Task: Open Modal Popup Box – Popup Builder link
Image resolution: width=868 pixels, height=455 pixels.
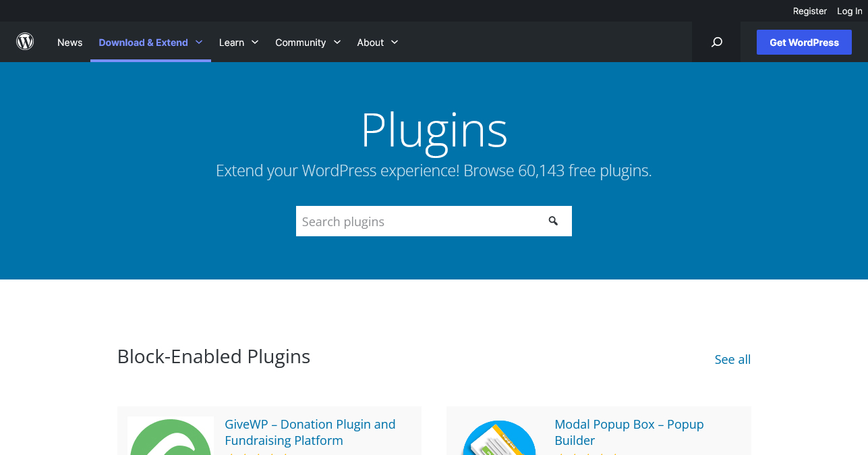Action: pos(629,432)
